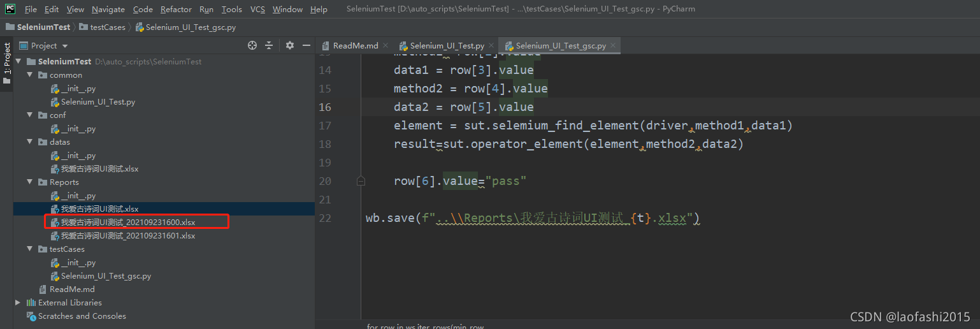
Task: Select 我爱古诗词UI测试_202109231601.xlsx file
Action: pos(128,236)
